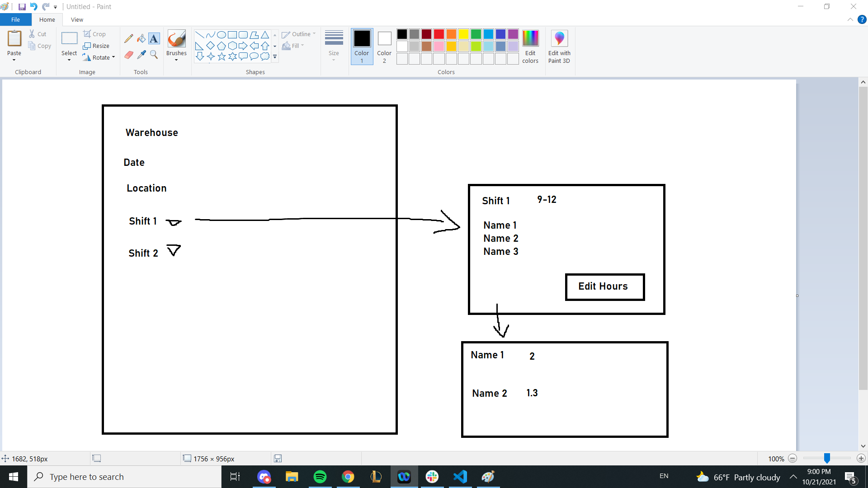Screen dimensions: 868x488
Task: Click the Copy button
Action: click(40, 46)
